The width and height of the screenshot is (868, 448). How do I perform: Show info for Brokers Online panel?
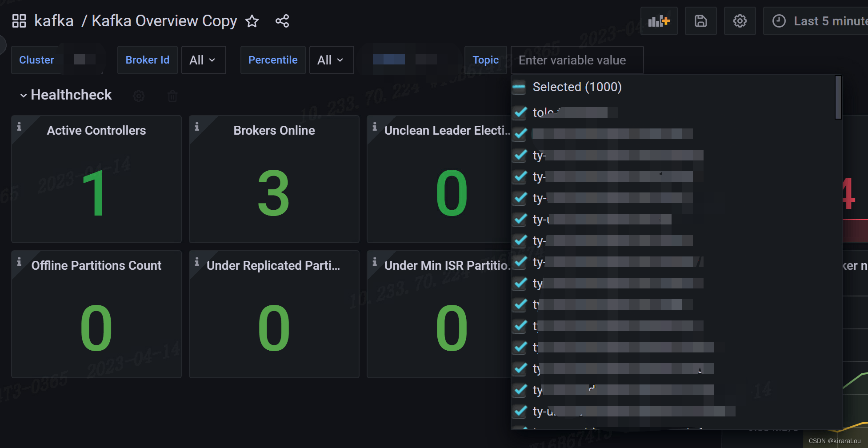point(197,127)
